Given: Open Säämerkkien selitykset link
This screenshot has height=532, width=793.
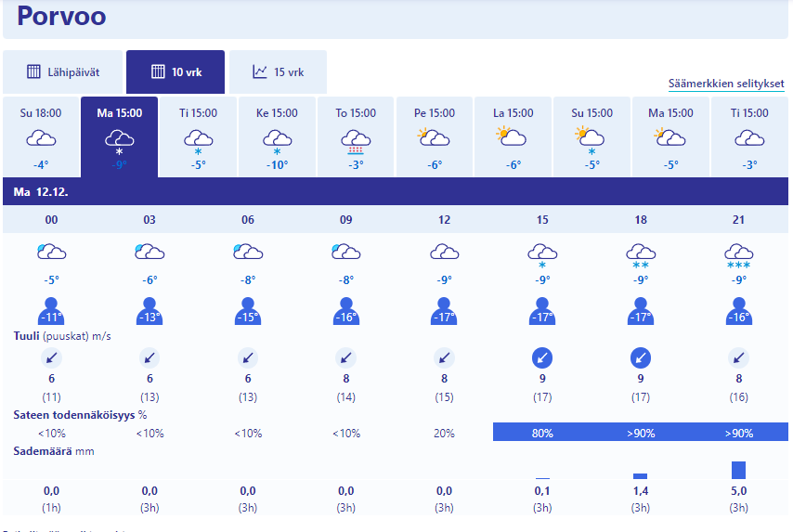Looking at the screenshot, I should (x=726, y=84).
